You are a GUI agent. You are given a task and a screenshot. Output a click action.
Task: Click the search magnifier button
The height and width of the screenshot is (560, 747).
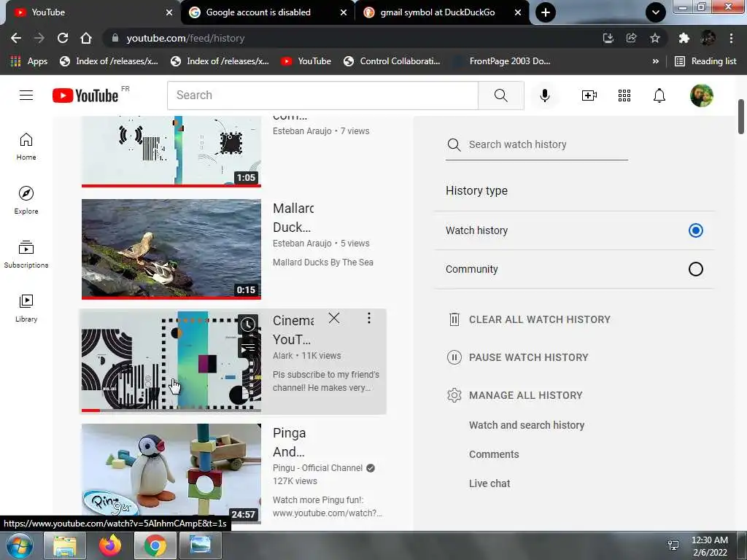click(500, 96)
